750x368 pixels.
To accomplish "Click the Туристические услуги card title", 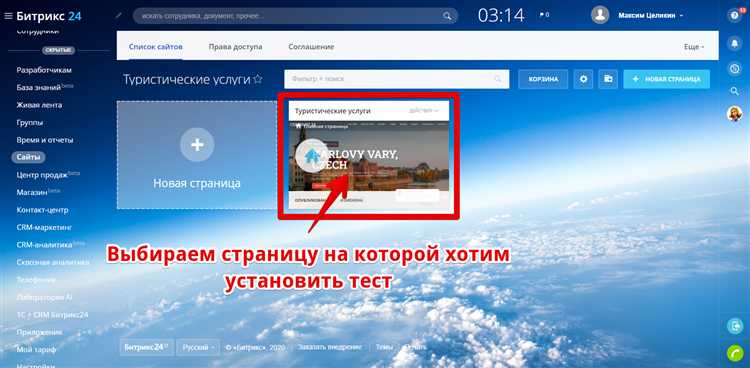I will pyautogui.click(x=332, y=111).
